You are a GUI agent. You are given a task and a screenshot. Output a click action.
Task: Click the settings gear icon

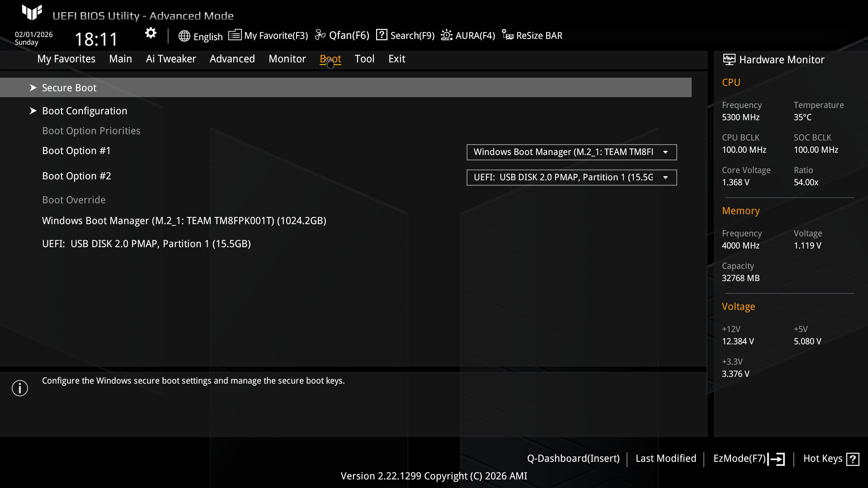(x=151, y=33)
